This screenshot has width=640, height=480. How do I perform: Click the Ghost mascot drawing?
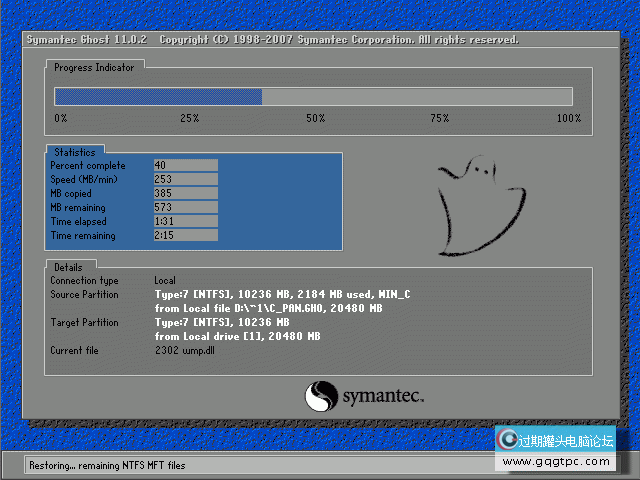tap(477, 204)
